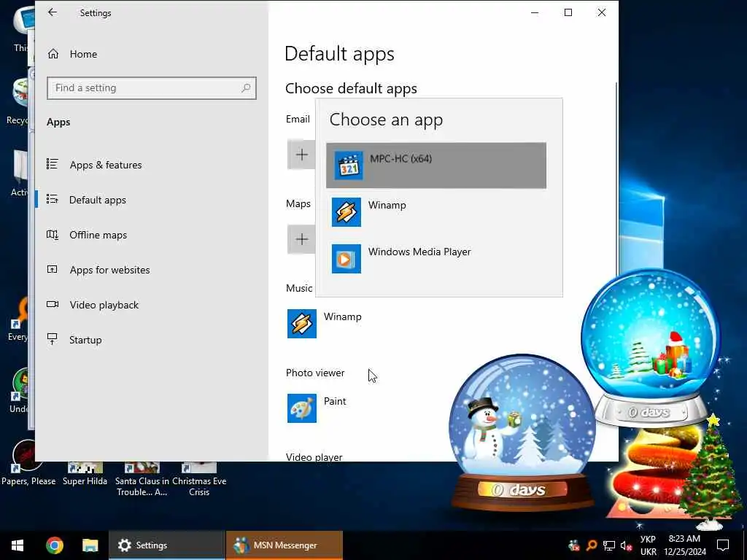
Task: Open the Windows Start menu
Action: [x=18, y=545]
